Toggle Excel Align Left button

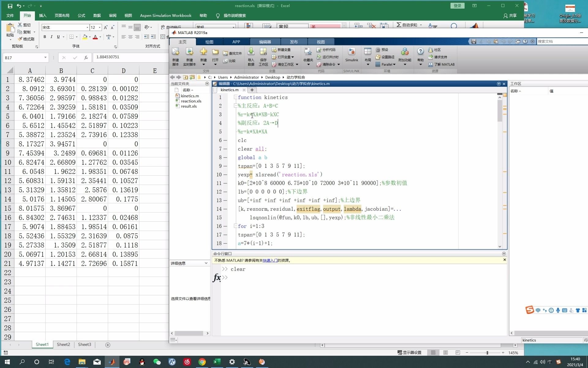tap(124, 37)
